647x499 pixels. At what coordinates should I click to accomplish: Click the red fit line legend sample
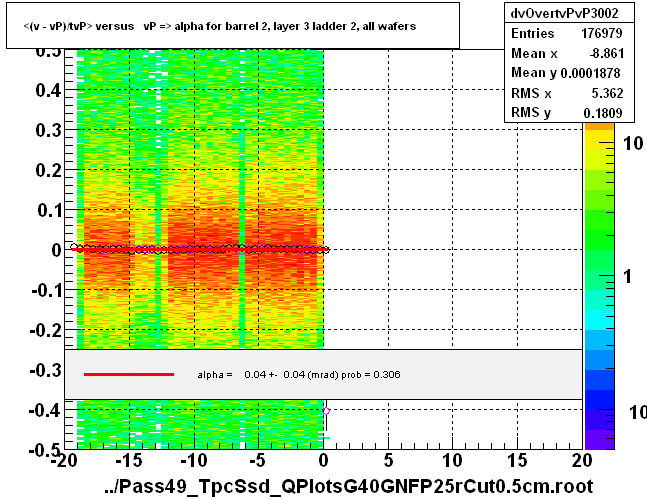tap(129, 374)
